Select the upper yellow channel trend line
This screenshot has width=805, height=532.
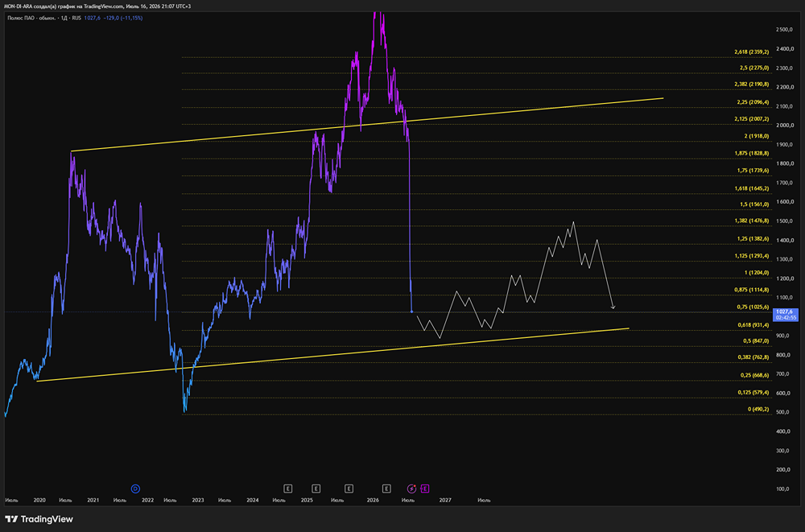pos(367,125)
